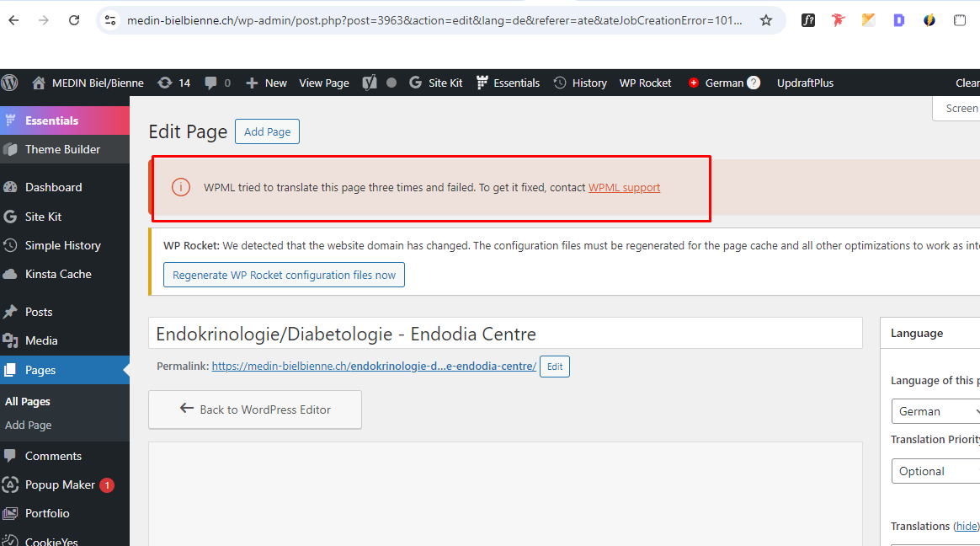The height and width of the screenshot is (546, 980).
Task: Open the f? font extension icon
Action: tap(808, 20)
